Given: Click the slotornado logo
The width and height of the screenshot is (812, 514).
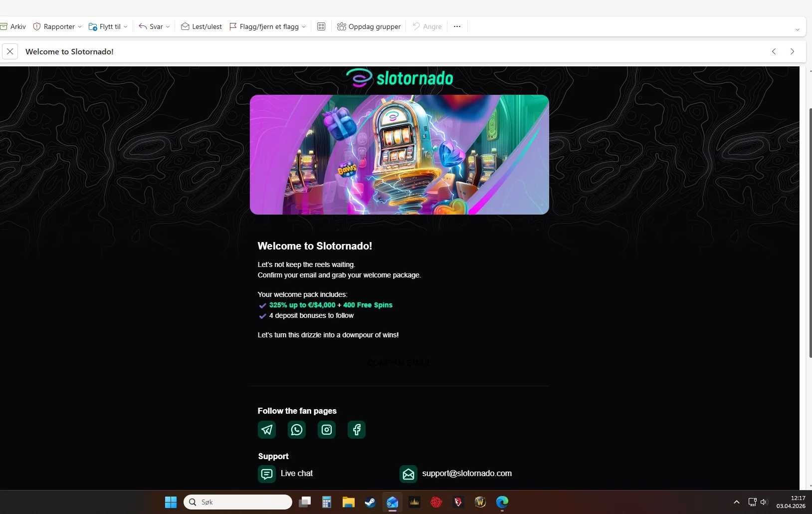Looking at the screenshot, I should 400,78.
